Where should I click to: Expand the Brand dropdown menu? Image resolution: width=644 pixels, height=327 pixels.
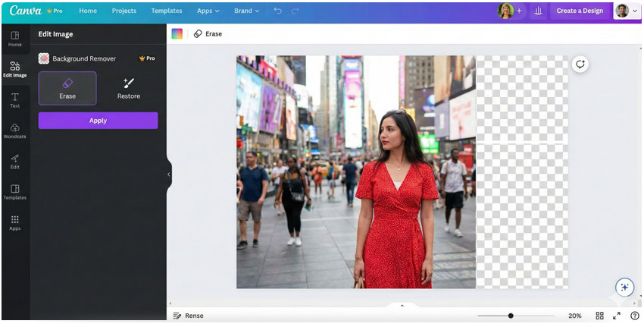pos(246,11)
